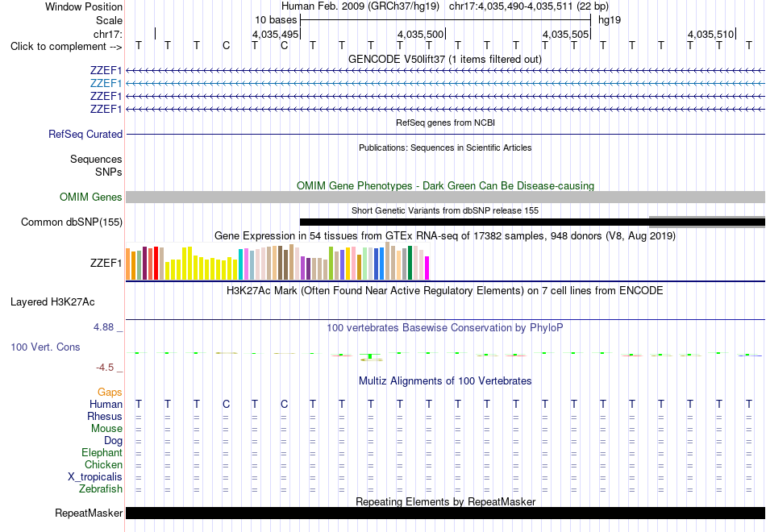The image size is (766, 532).
Task: Click 'RefSeq genes from NCBI' title
Action: (445, 123)
